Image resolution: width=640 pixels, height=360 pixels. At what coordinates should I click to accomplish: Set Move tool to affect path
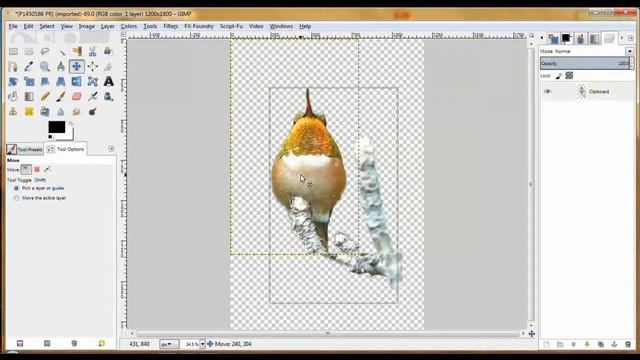tap(47, 169)
